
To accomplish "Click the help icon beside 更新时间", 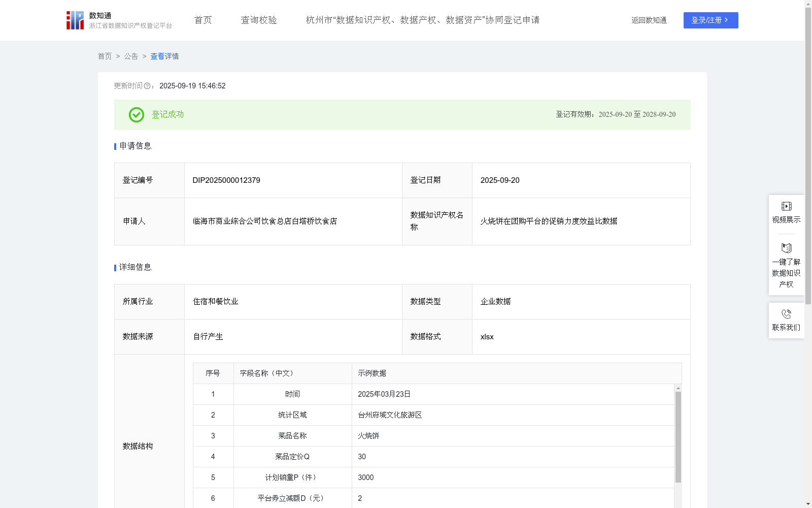I will coord(147,86).
